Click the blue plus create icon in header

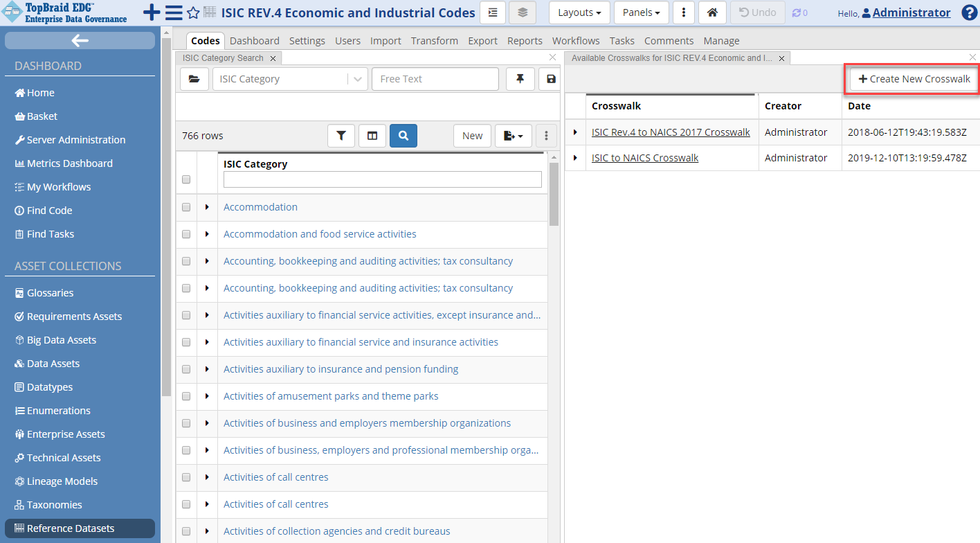(x=151, y=12)
